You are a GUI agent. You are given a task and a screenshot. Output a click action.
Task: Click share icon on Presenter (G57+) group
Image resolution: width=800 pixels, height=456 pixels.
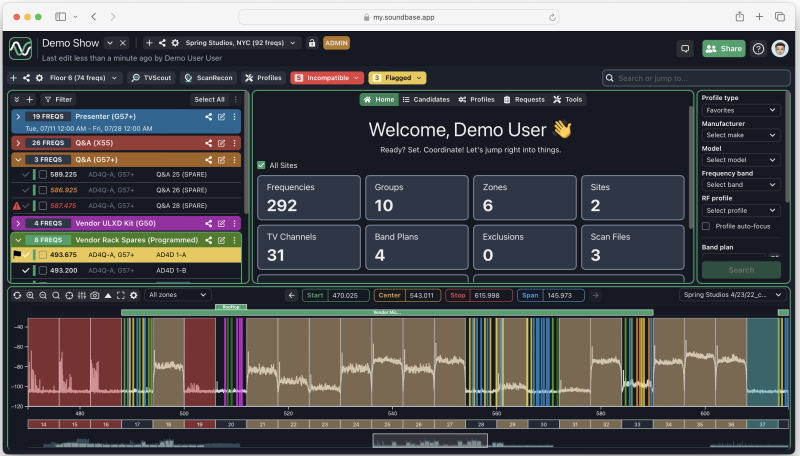click(209, 116)
